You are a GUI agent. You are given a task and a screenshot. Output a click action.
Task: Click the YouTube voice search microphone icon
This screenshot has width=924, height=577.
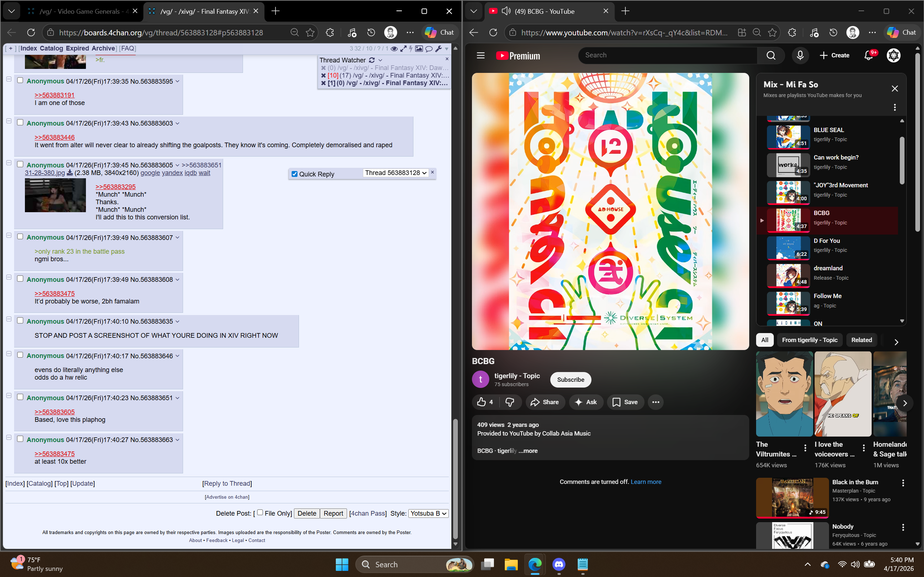pos(800,55)
